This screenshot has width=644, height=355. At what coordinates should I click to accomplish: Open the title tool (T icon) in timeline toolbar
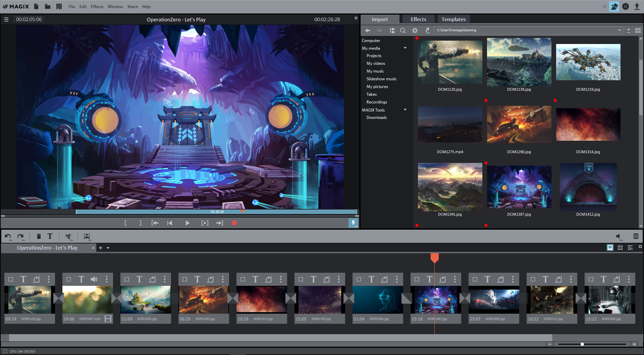(x=50, y=236)
